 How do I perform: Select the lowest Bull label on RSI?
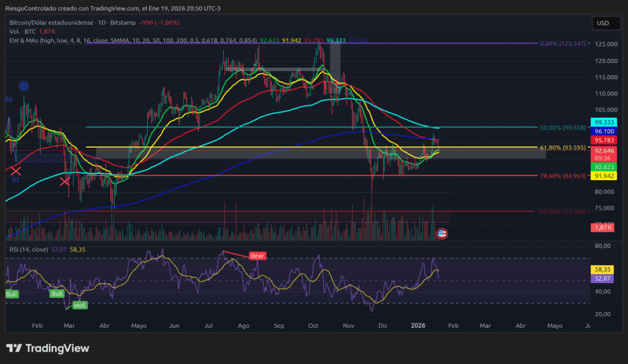80,305
